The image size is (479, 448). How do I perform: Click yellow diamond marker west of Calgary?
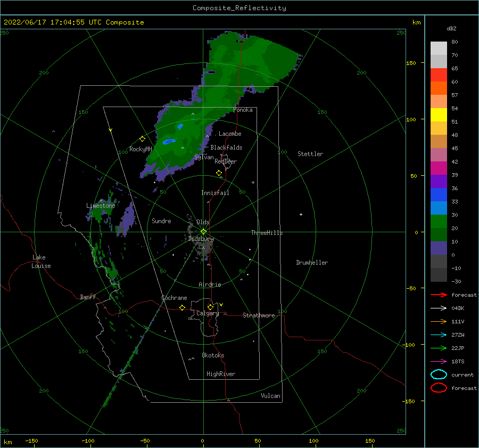click(183, 307)
